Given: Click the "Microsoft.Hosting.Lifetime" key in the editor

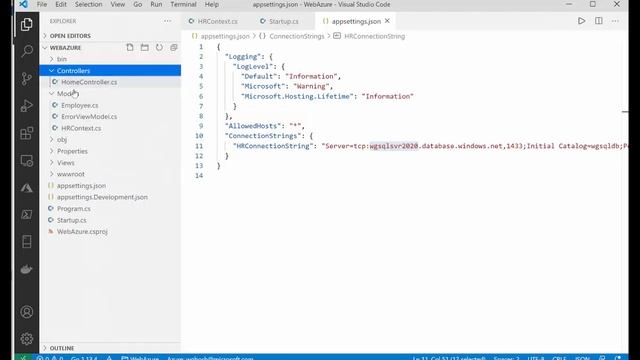Looking at the screenshot, I should point(297,96).
